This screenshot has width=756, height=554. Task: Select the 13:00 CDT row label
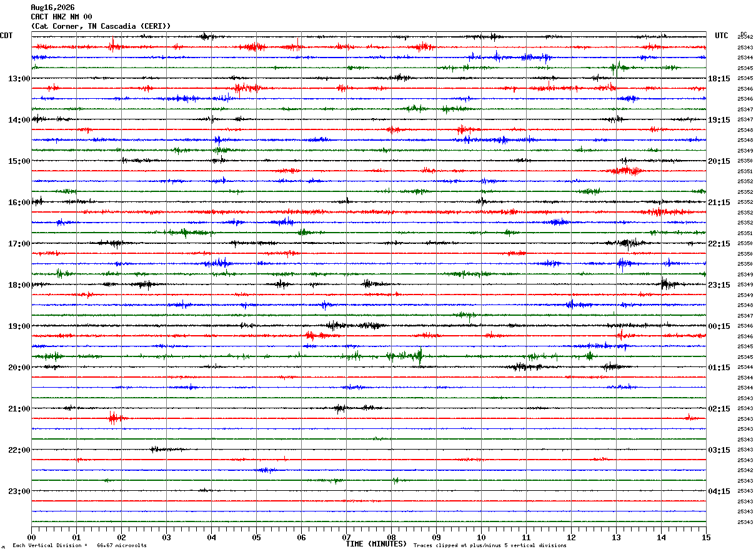[19, 79]
